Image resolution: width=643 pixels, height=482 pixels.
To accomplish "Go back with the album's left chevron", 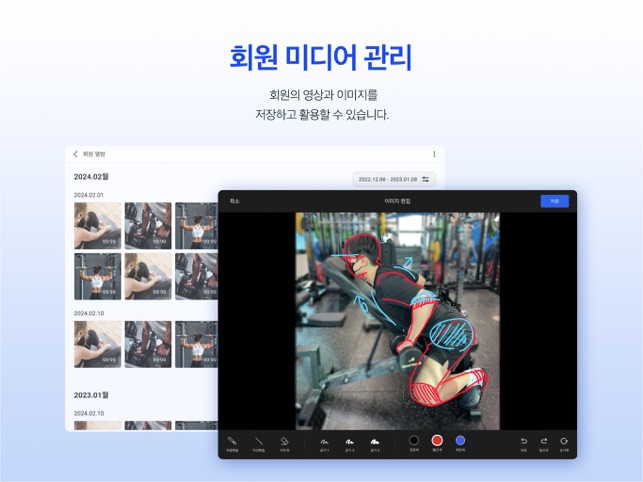I will pos(75,154).
